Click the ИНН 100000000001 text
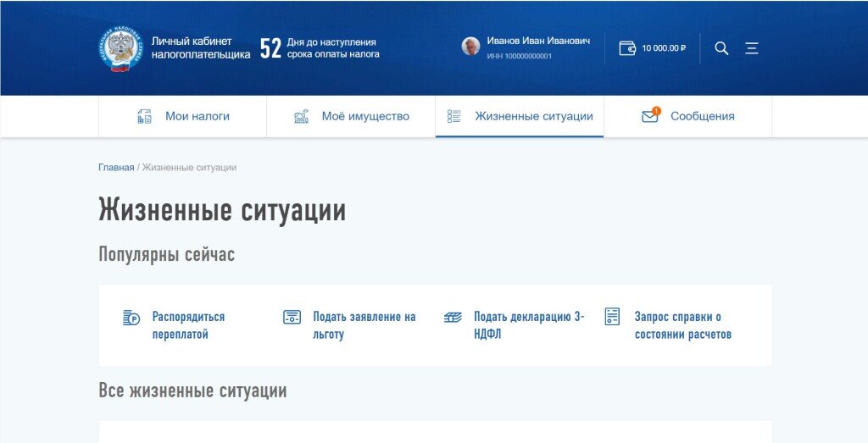Image resolution: width=868 pixels, height=443 pixels. click(520, 57)
